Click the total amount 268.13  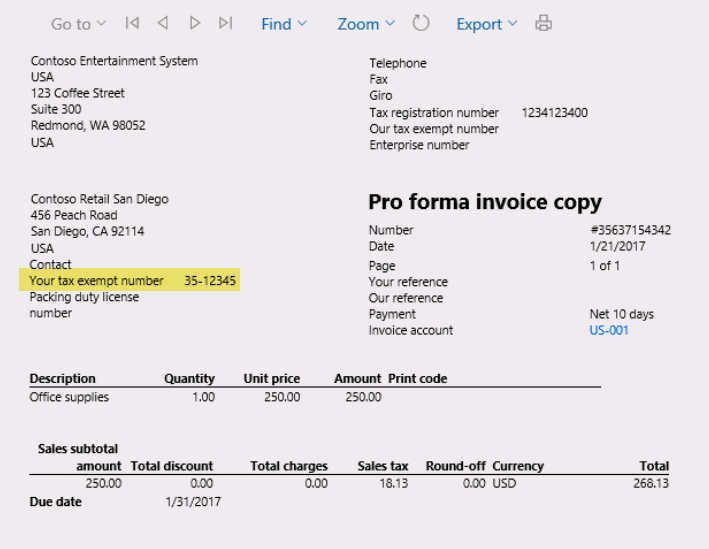point(651,483)
